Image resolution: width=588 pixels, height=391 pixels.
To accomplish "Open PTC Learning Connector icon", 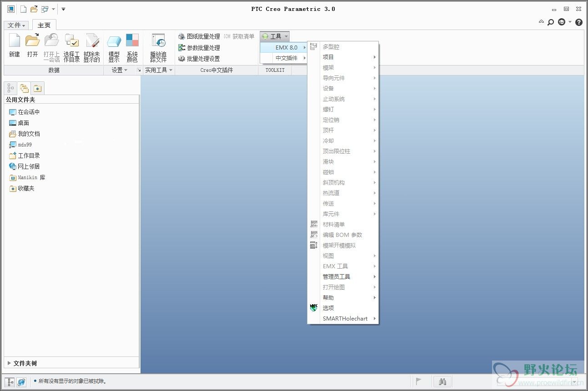I will click(562, 22).
